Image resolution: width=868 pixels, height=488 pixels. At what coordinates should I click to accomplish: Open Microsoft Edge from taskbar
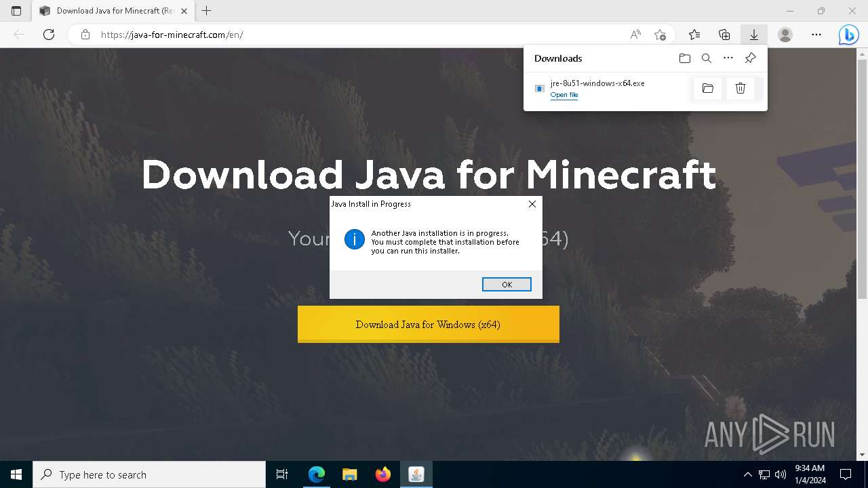[x=317, y=474]
